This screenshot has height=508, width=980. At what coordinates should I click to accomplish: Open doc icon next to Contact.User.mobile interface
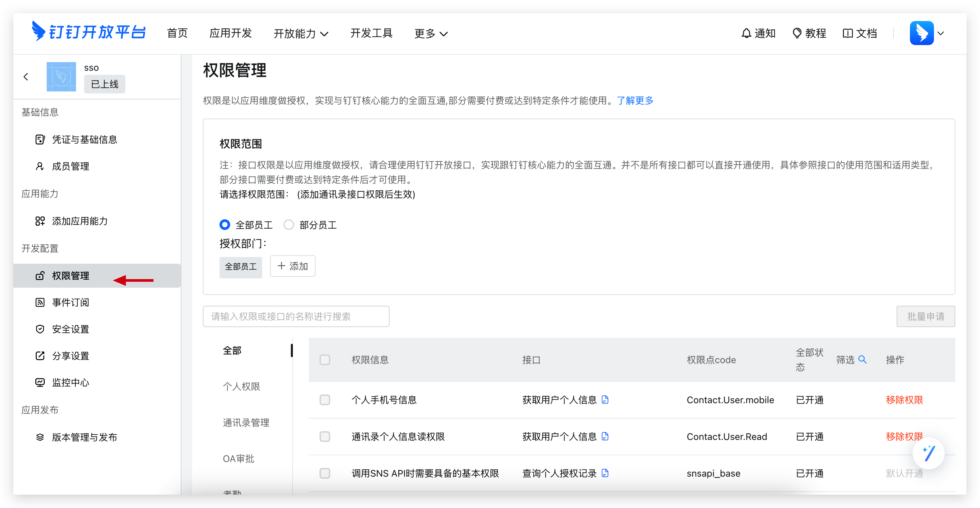point(605,400)
